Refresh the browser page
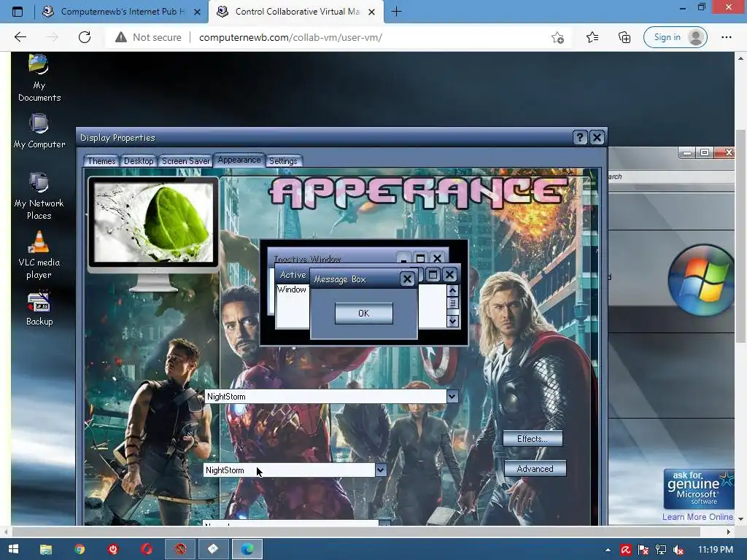This screenshot has height=560, width=747. pyautogui.click(x=85, y=37)
